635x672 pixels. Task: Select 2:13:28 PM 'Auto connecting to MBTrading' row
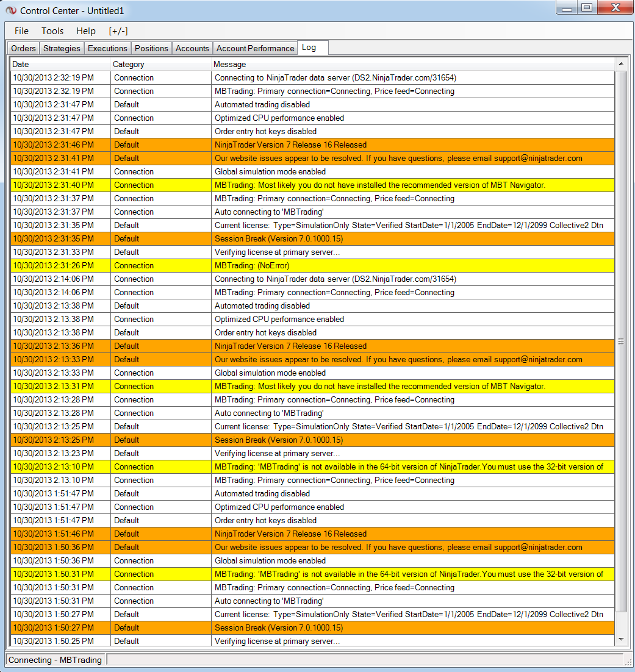tap(312, 413)
